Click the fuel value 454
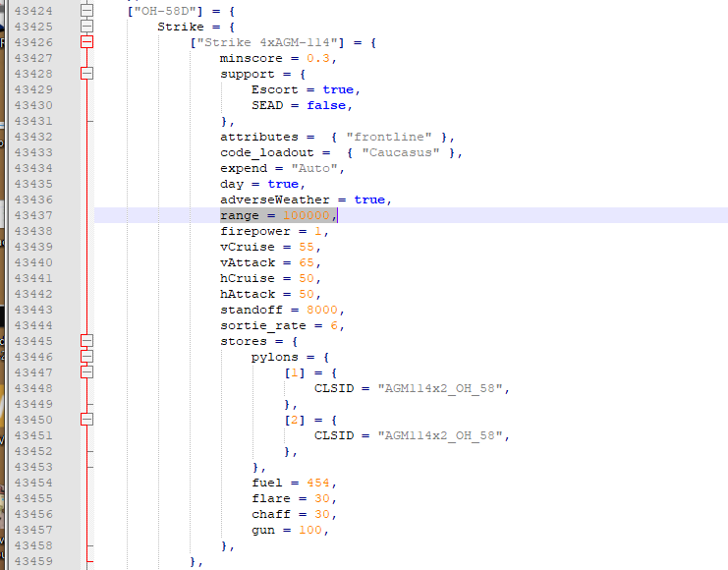This screenshot has height=570, width=728. coord(318,484)
